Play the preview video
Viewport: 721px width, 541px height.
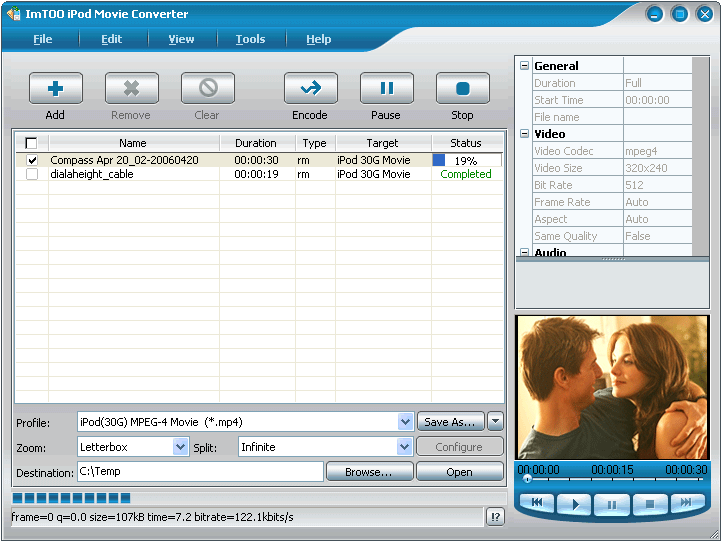575,504
